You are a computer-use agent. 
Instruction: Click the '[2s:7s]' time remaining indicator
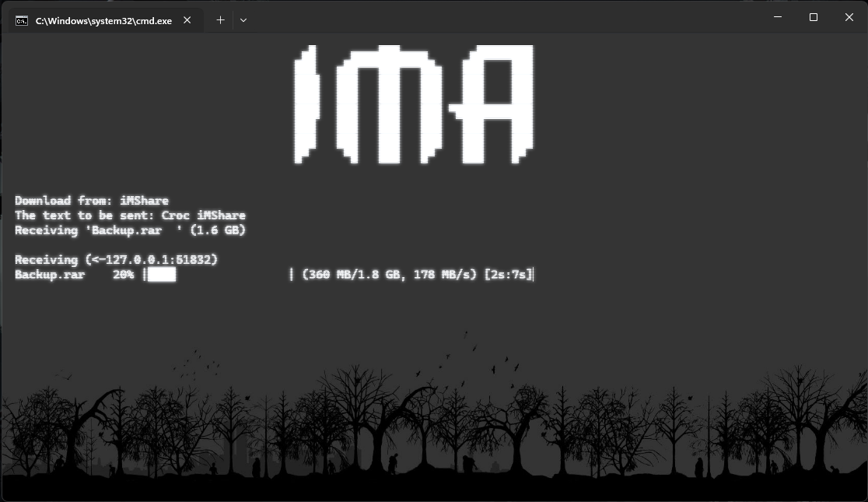[x=509, y=274]
